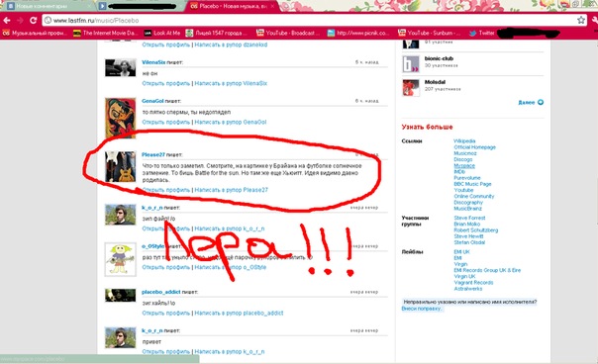Image resolution: width=598 pixels, height=364 pixels.
Task: Click Написать в рупор GenaGol
Action: point(231,122)
